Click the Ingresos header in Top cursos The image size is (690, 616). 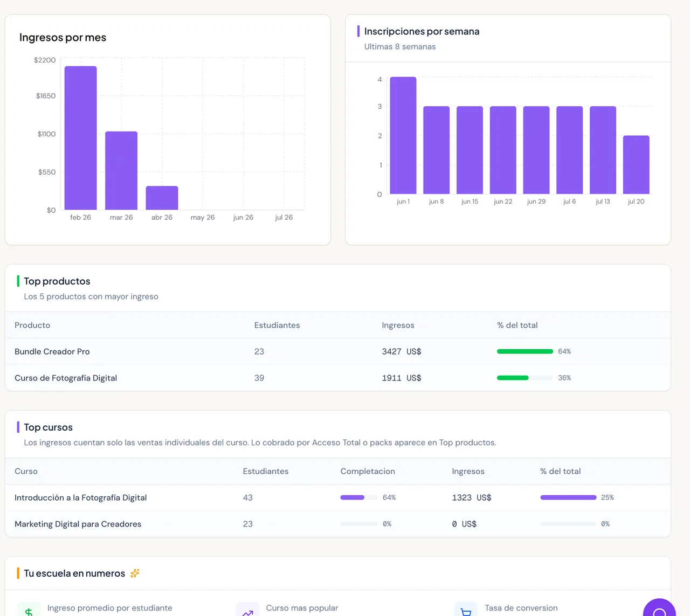click(468, 471)
